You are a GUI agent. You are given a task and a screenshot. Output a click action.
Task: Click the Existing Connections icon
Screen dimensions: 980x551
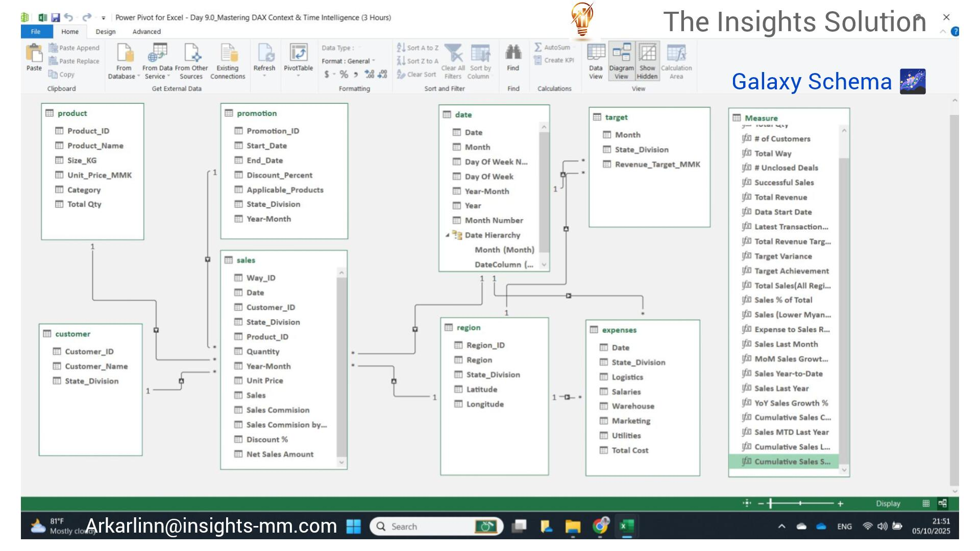tap(228, 54)
